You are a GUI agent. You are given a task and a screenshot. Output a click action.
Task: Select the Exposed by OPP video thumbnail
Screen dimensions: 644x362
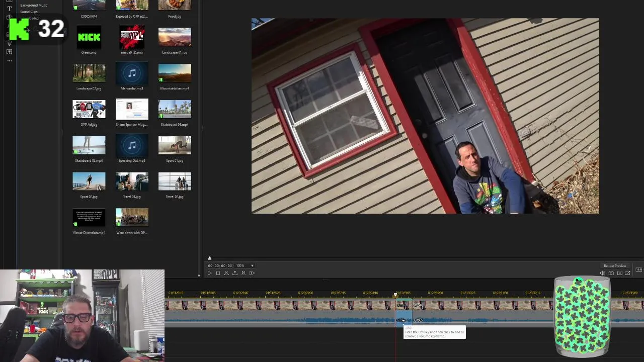pyautogui.click(x=132, y=5)
